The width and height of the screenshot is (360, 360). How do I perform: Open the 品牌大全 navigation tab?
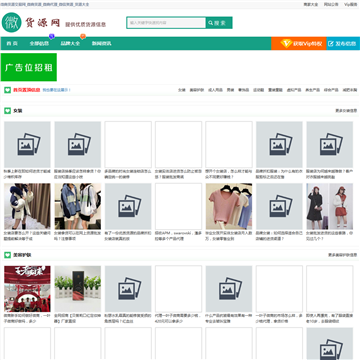tap(70, 44)
